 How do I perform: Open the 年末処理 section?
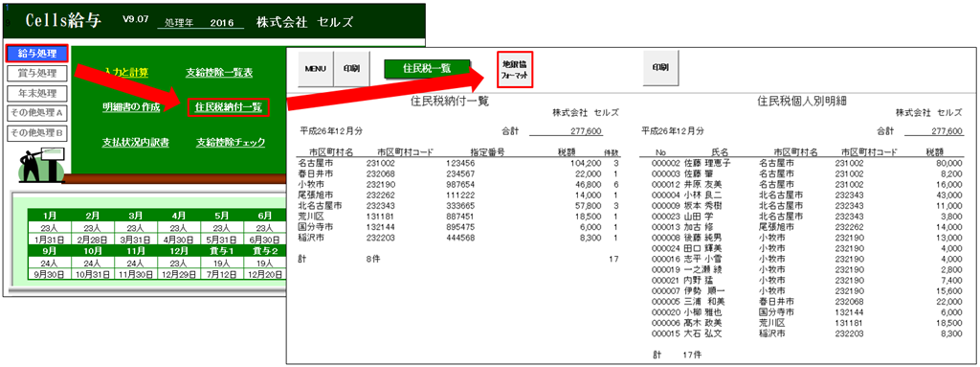36,93
